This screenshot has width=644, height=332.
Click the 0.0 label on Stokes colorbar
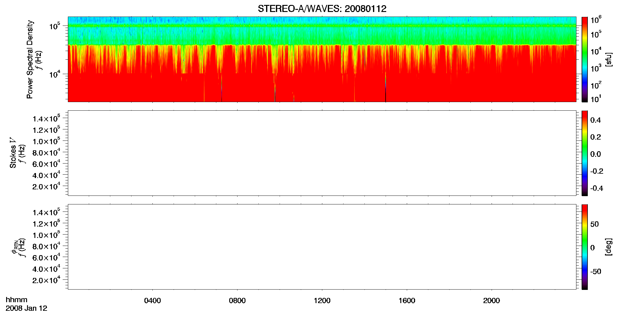595,154
